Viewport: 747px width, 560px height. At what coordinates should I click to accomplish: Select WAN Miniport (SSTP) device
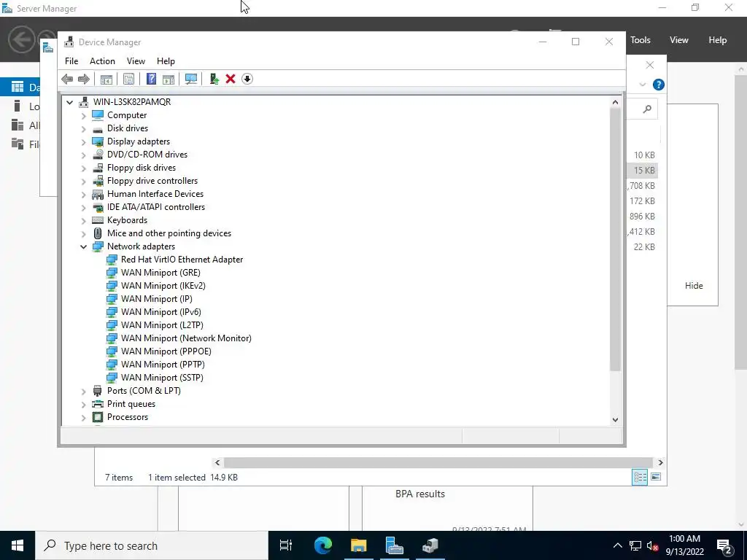(162, 377)
